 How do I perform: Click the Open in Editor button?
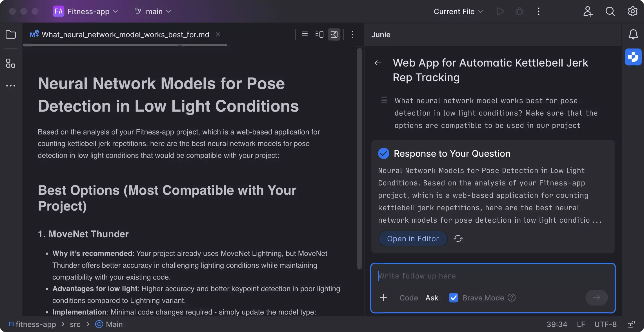[x=413, y=239]
